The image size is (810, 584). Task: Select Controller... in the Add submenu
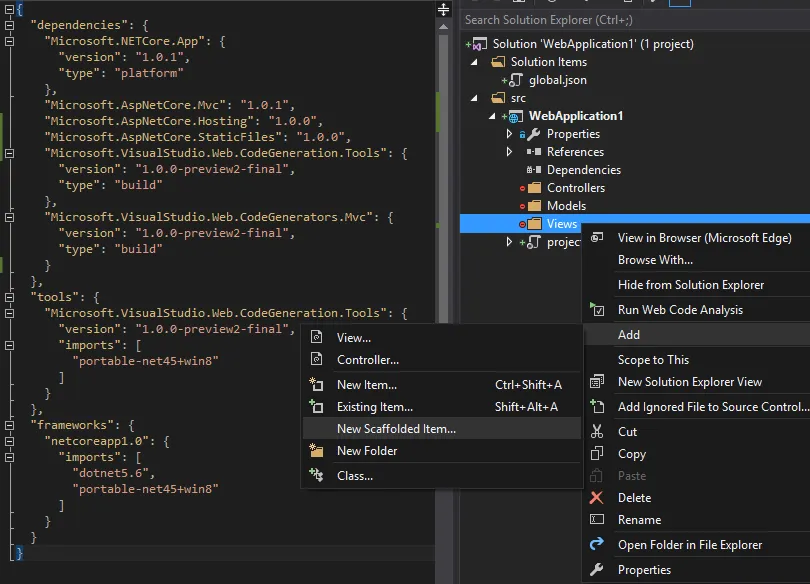pyautogui.click(x=442, y=359)
